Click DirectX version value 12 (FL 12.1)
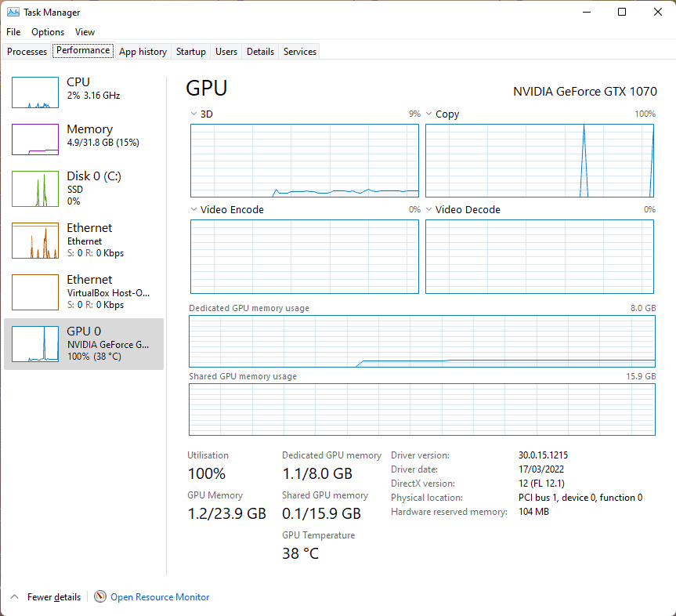Image resolution: width=676 pixels, height=616 pixels. [541, 483]
